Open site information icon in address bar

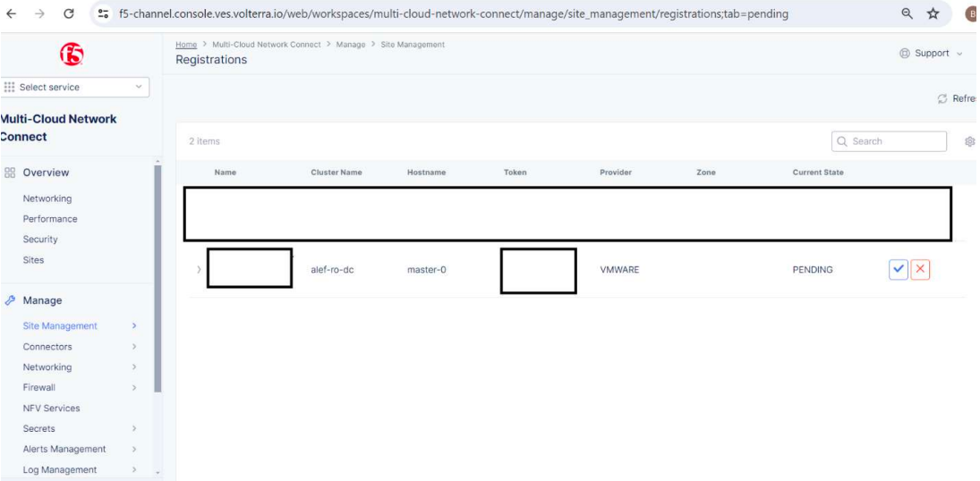pos(105,13)
